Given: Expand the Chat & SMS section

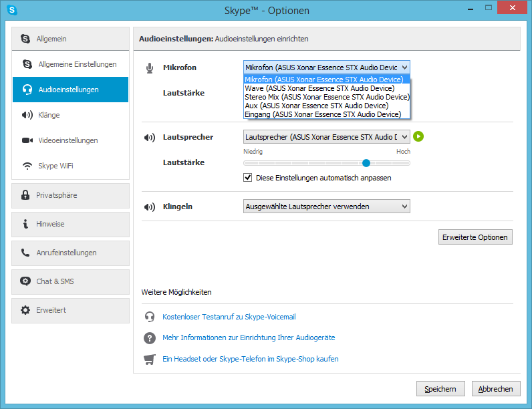Looking at the screenshot, I should [x=71, y=282].
